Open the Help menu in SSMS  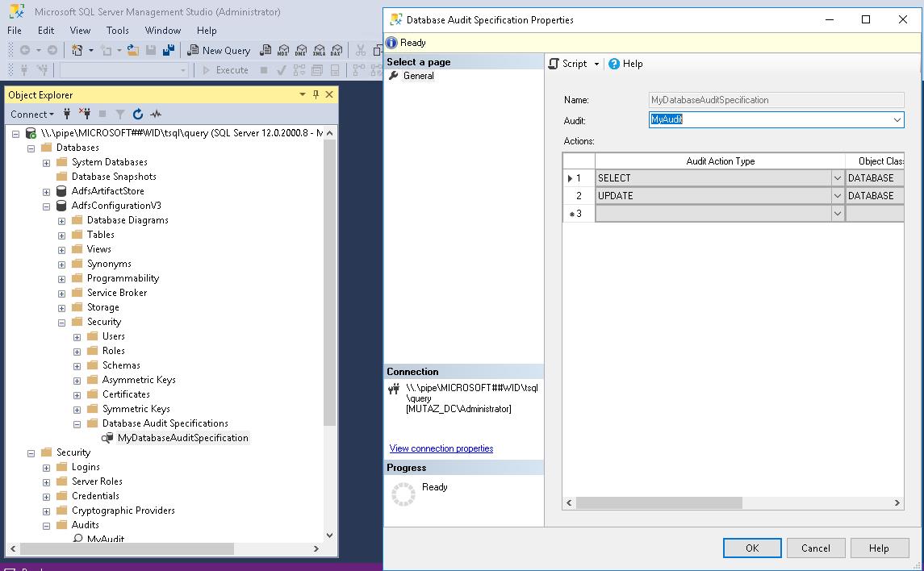[207, 31]
